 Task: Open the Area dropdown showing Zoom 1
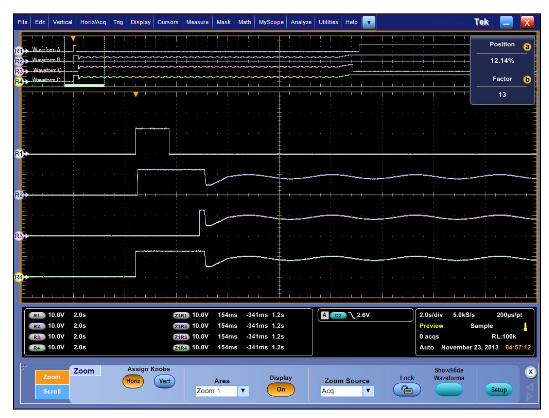point(222,391)
